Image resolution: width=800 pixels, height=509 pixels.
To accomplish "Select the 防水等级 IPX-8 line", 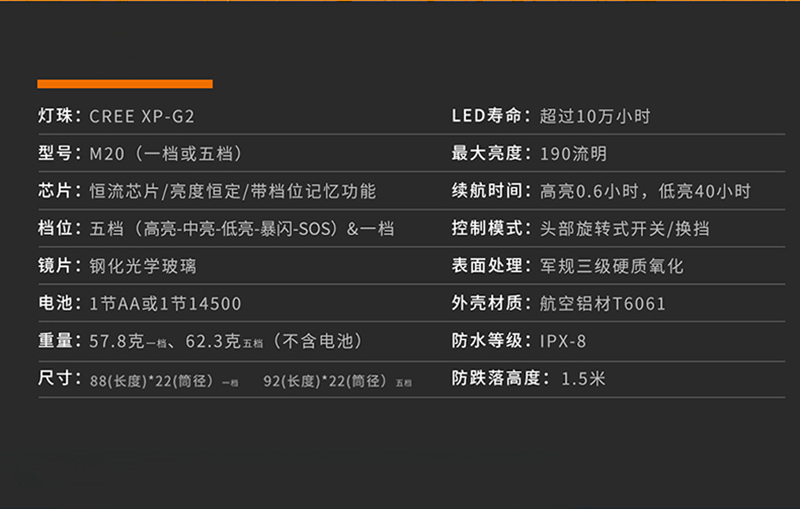I will tap(519, 341).
